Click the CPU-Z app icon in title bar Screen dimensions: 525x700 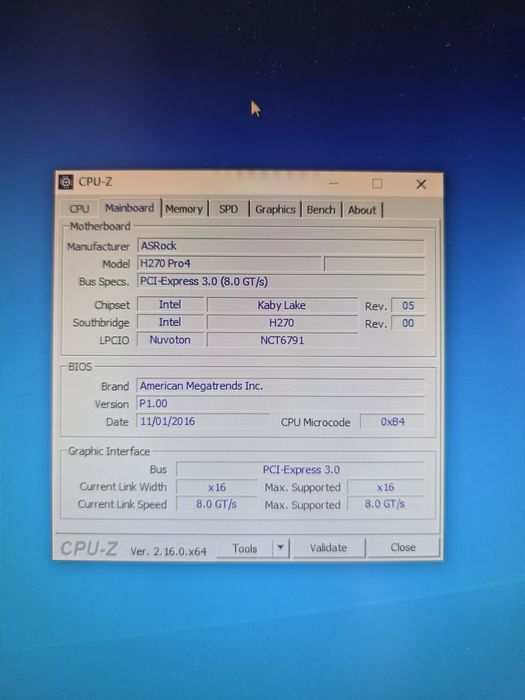(66, 182)
